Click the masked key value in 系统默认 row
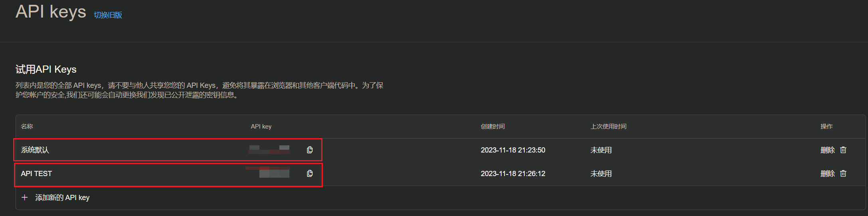This screenshot has height=216, width=868. 269,150
